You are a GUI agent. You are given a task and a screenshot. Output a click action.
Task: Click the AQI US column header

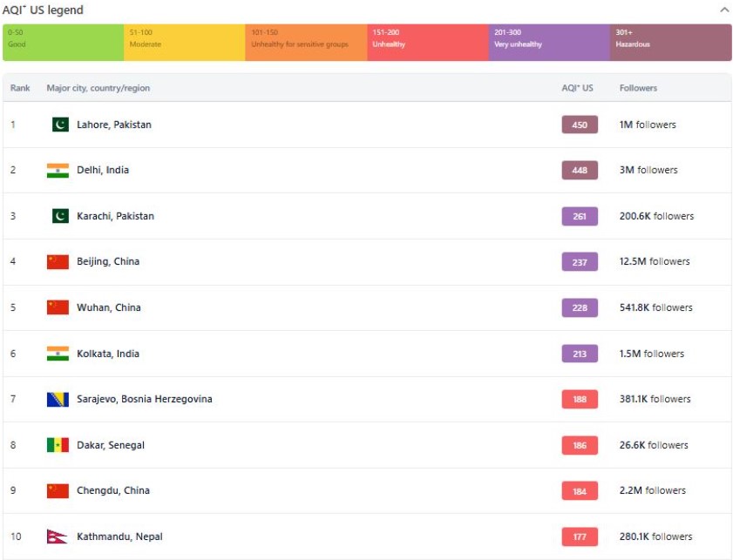577,88
